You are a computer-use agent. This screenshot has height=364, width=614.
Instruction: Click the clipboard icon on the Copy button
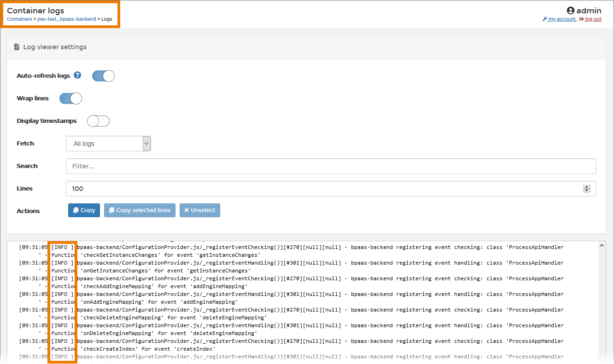click(75, 210)
